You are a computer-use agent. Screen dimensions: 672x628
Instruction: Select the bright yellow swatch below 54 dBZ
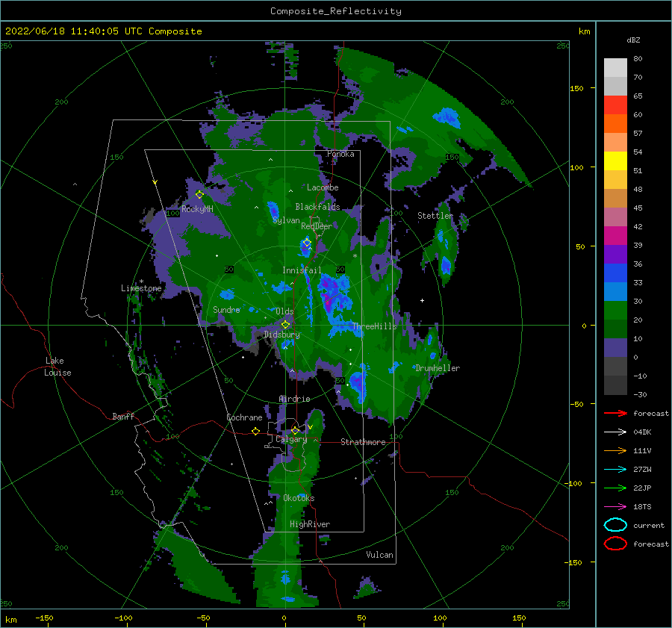[615, 161]
